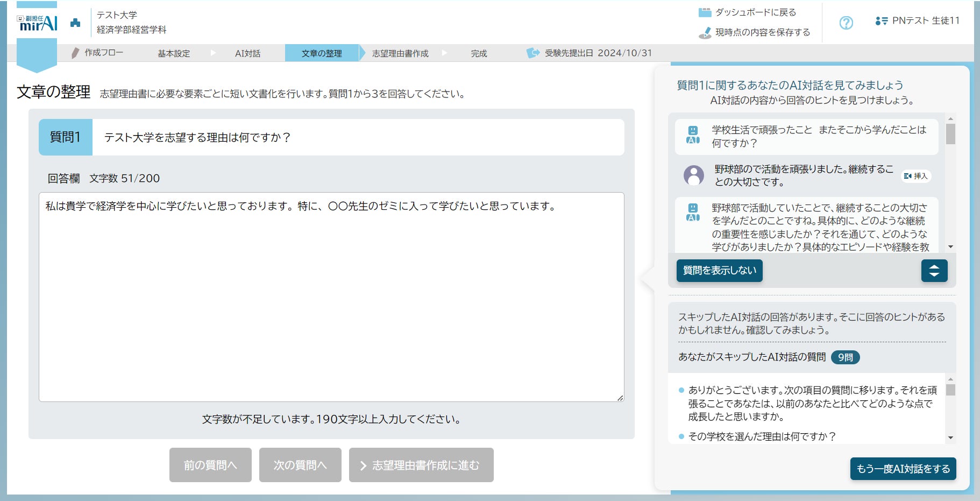Screen dimensions: 980x501
Task: Click the 文字数 51/200 character counter
Action: (x=125, y=179)
